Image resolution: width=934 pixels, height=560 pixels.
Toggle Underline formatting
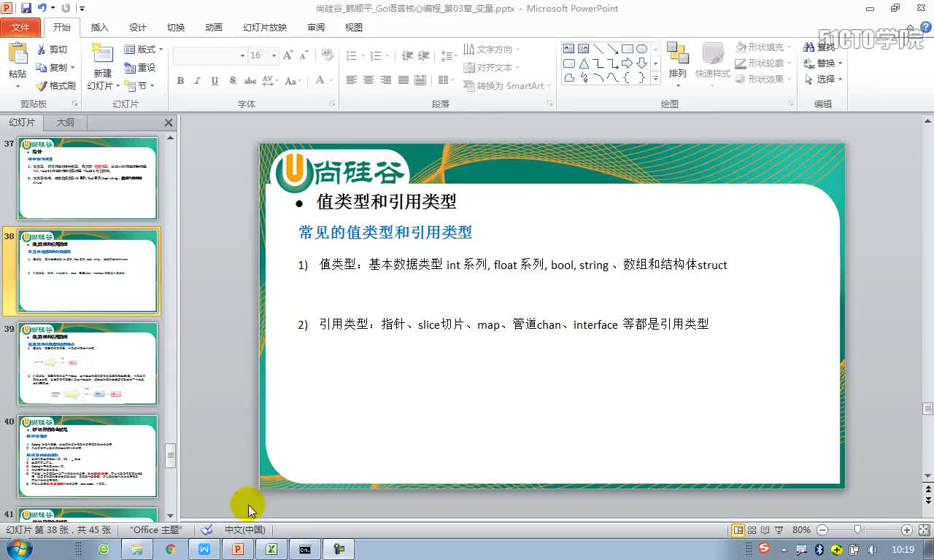(x=215, y=81)
